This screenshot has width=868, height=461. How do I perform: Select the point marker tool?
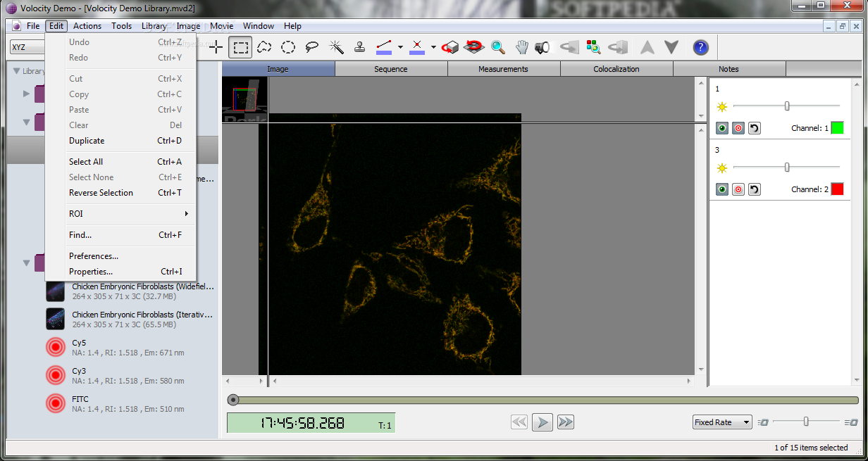click(x=417, y=47)
